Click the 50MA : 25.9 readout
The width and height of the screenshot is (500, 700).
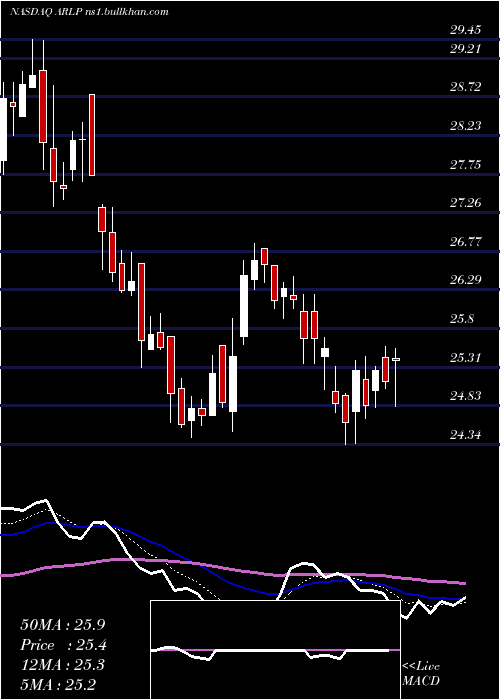point(62,625)
